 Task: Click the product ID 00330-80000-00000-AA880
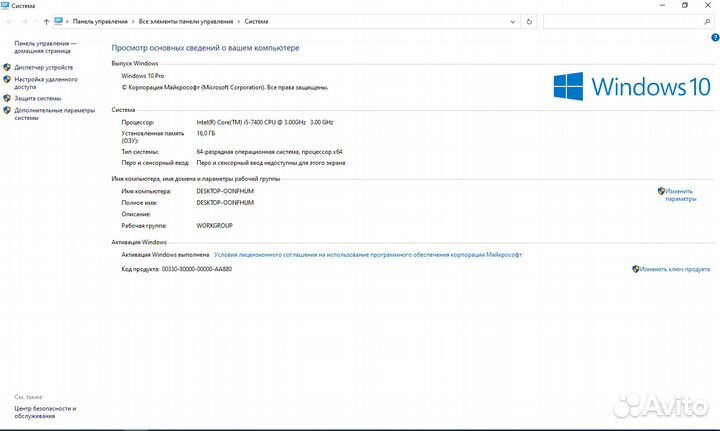pyautogui.click(x=197, y=269)
